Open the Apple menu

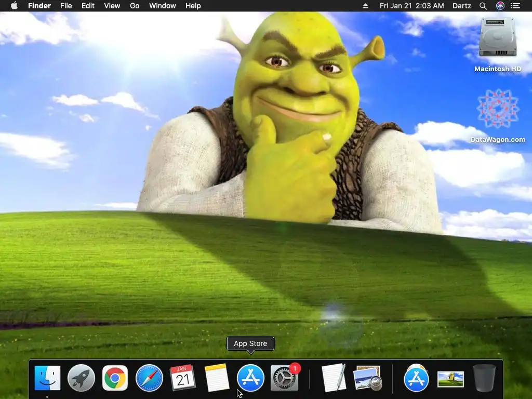[14, 6]
